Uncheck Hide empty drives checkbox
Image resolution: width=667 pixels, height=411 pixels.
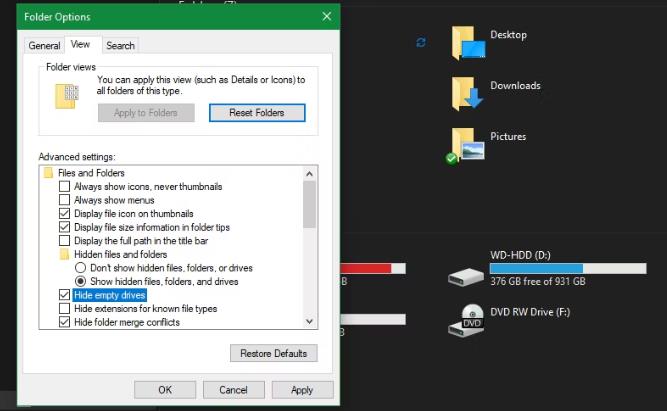[x=64, y=295]
